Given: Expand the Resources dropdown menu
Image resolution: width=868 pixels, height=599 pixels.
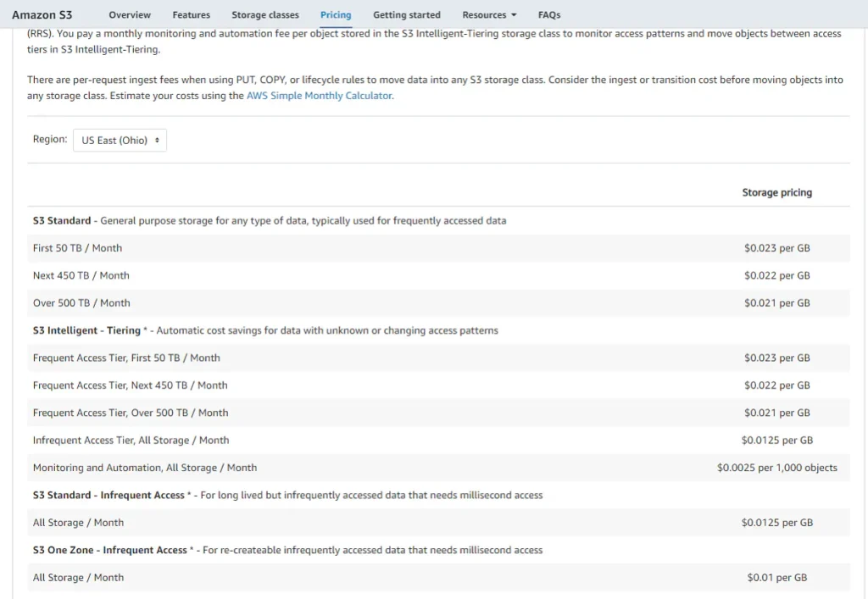Looking at the screenshot, I should click(x=489, y=15).
